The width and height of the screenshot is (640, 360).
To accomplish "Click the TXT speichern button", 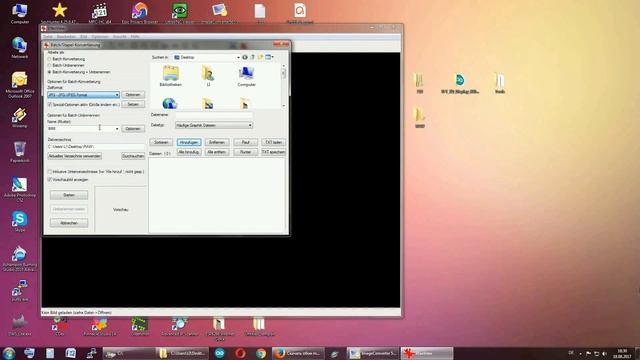I will (x=273, y=152).
